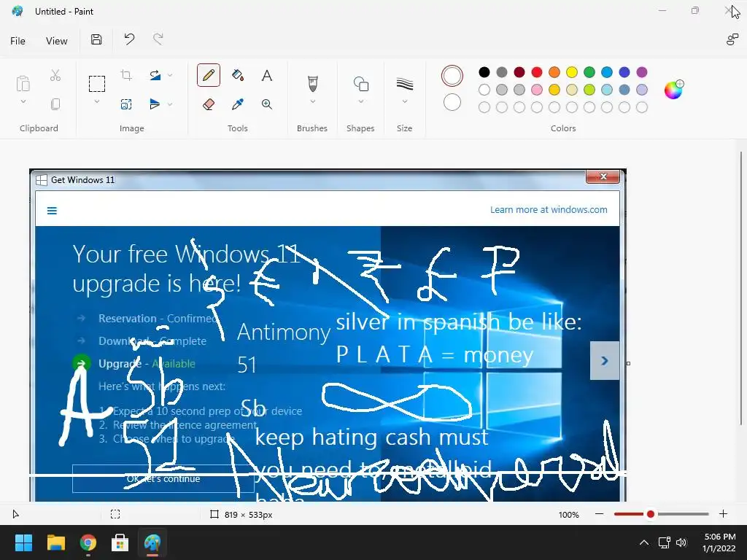Click the Resize and skew icon
The width and height of the screenshot is (747, 560).
[126, 104]
